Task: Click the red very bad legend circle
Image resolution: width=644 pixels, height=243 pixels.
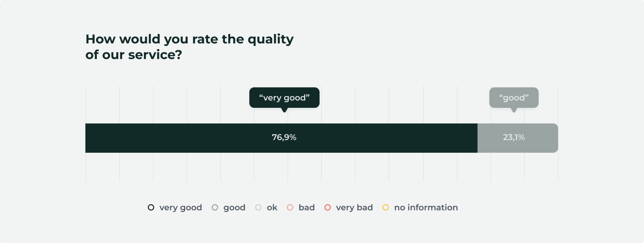Action: [328, 208]
